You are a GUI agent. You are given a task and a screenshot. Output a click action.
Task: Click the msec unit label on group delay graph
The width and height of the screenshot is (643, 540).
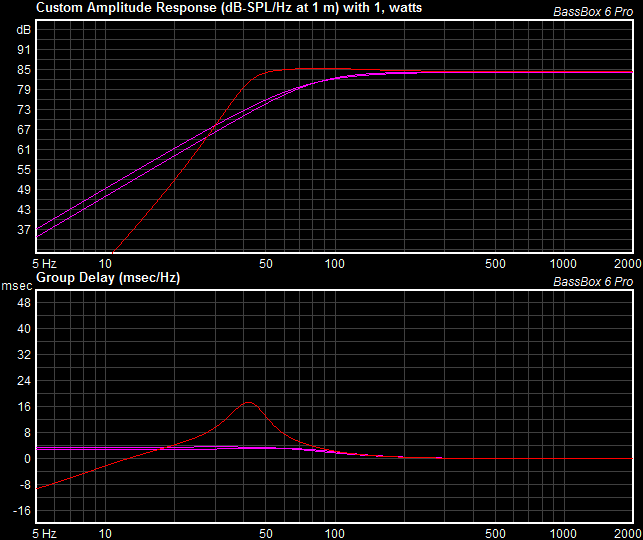[x=17, y=286]
